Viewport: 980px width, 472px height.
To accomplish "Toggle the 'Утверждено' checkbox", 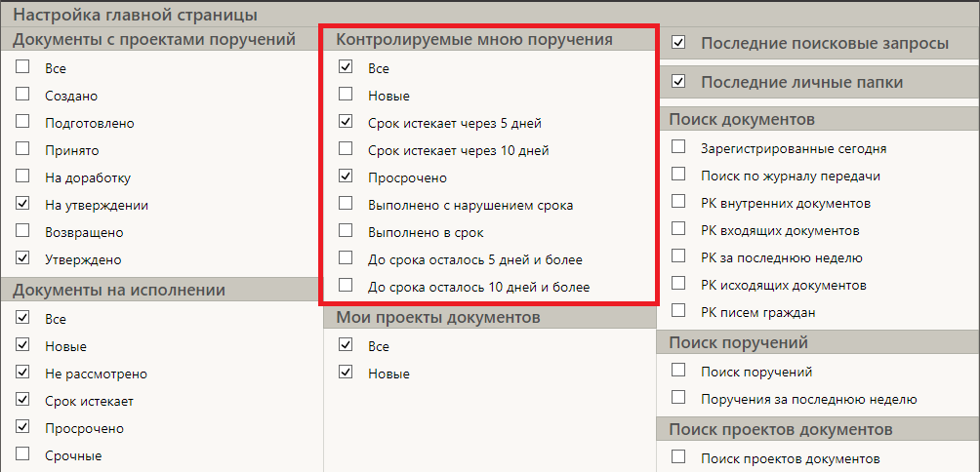I will click(x=22, y=259).
